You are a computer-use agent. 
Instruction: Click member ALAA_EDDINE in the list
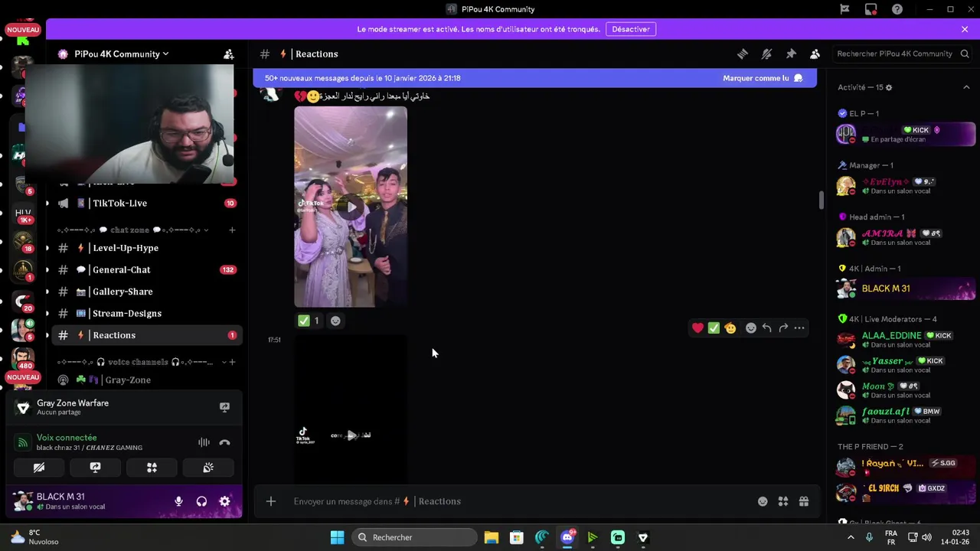(x=905, y=339)
